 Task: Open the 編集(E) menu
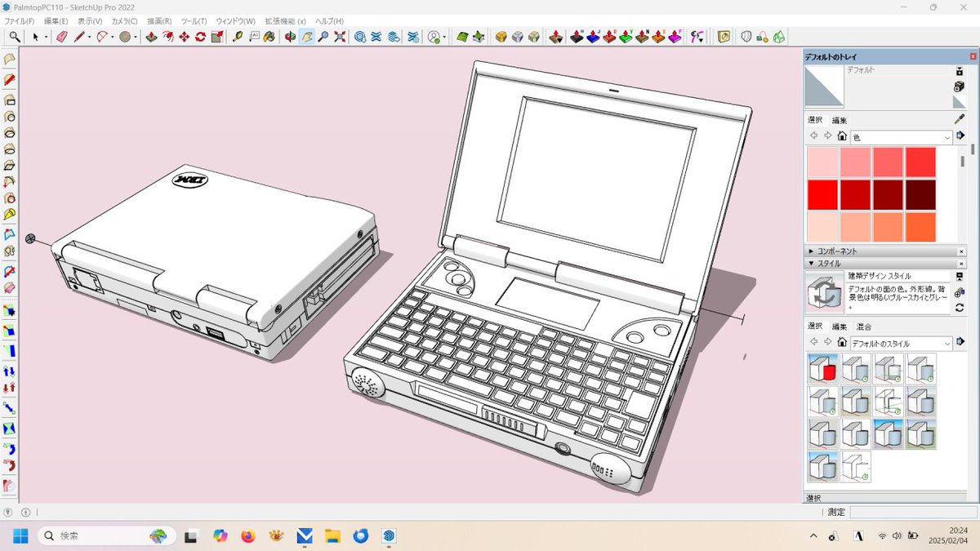click(x=56, y=20)
